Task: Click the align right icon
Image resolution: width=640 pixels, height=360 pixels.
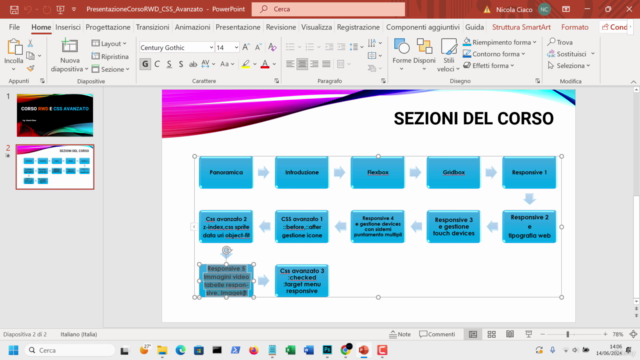Action: point(314,64)
